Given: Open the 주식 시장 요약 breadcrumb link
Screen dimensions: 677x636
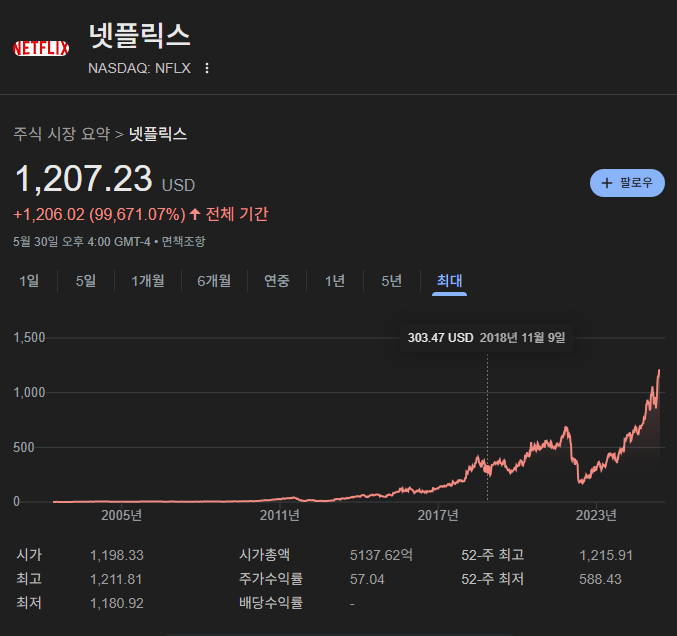Looking at the screenshot, I should tap(62, 134).
